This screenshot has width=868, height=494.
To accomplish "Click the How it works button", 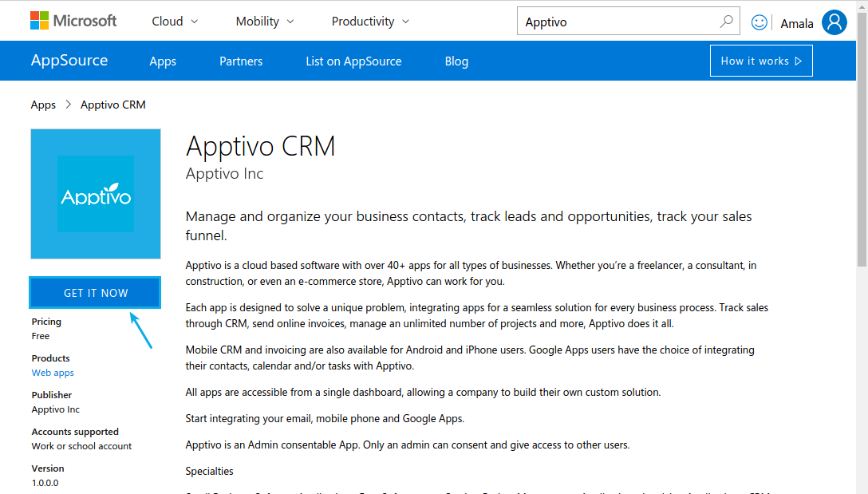I will click(761, 61).
